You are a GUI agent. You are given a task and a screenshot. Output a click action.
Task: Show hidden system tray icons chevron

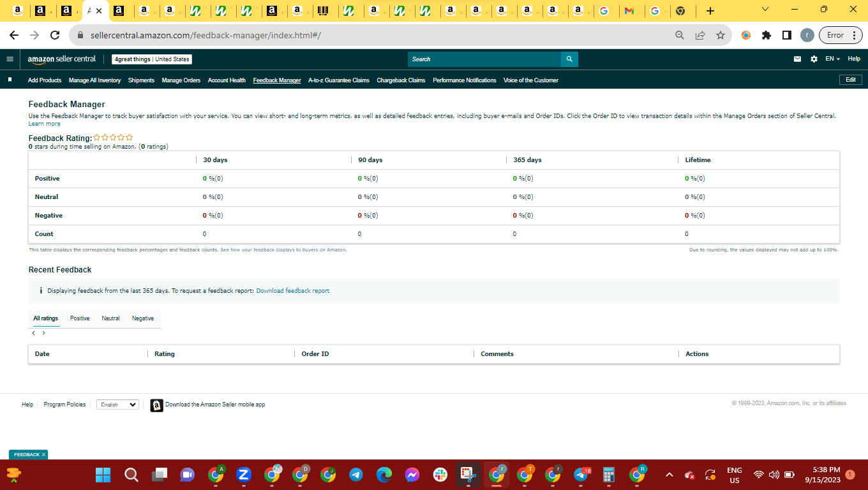coord(669,475)
